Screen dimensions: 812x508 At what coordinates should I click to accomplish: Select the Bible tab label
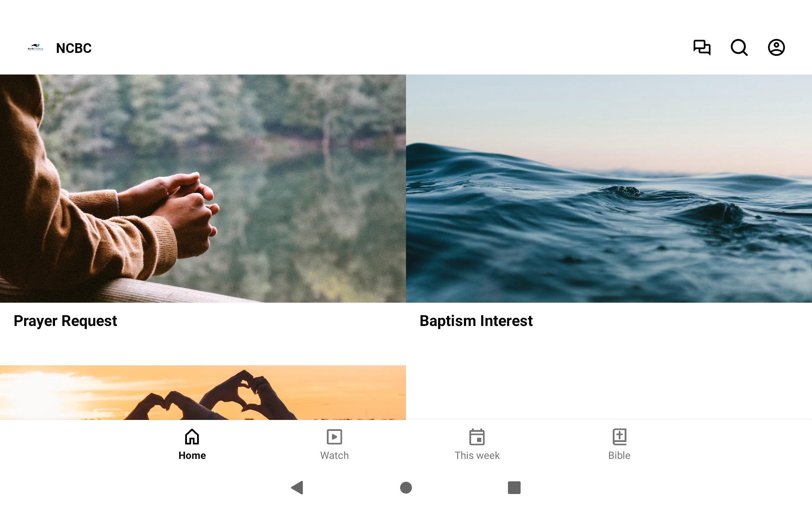(619, 456)
